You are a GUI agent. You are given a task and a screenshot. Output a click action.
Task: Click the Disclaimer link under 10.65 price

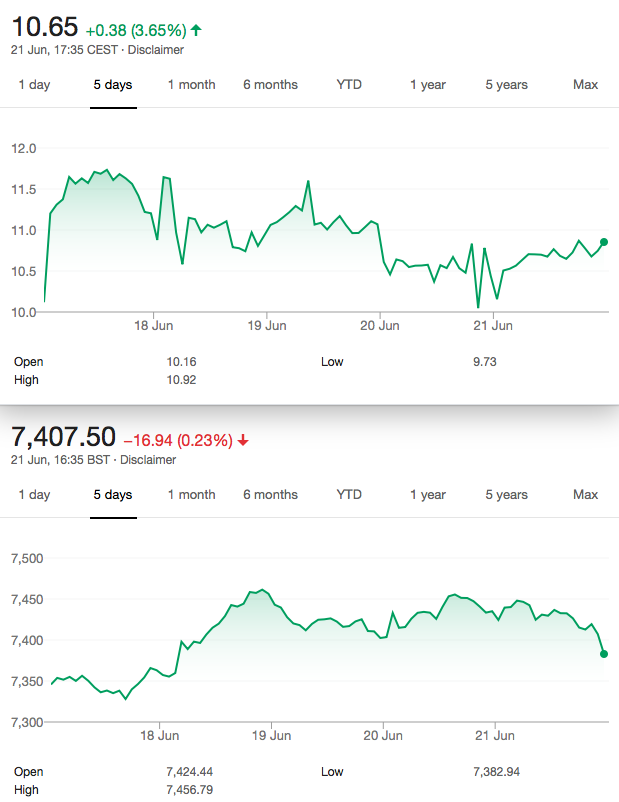(x=156, y=50)
